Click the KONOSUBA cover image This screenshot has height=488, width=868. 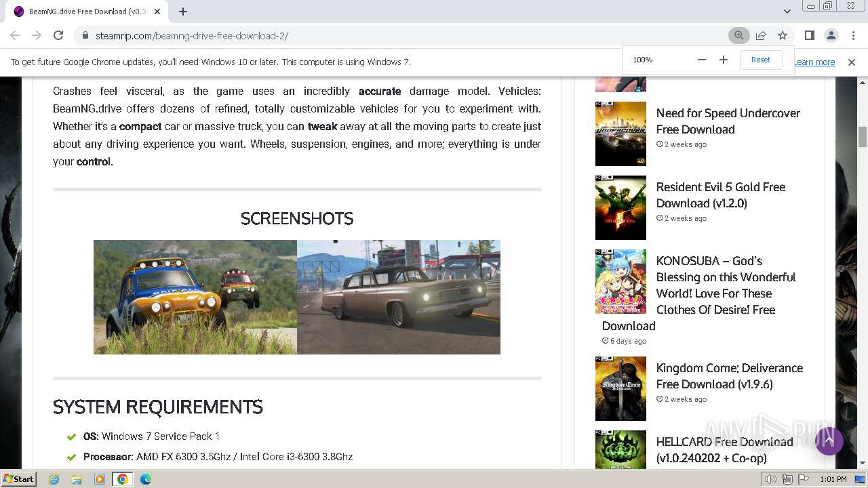click(x=620, y=281)
